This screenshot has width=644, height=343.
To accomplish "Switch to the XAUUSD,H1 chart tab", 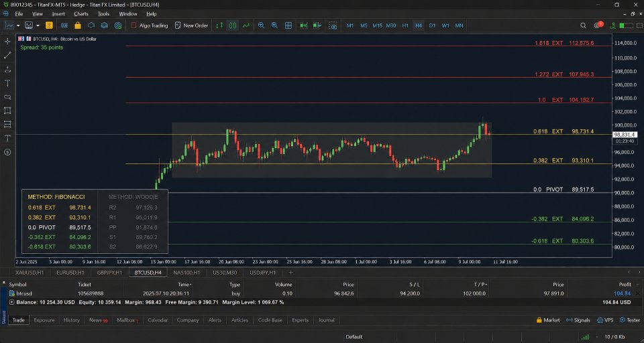I will point(30,273).
